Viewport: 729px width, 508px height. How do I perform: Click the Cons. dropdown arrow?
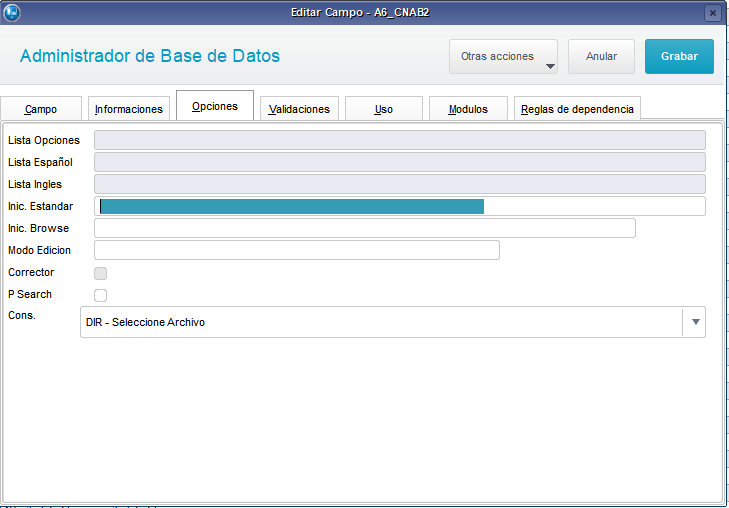click(696, 322)
